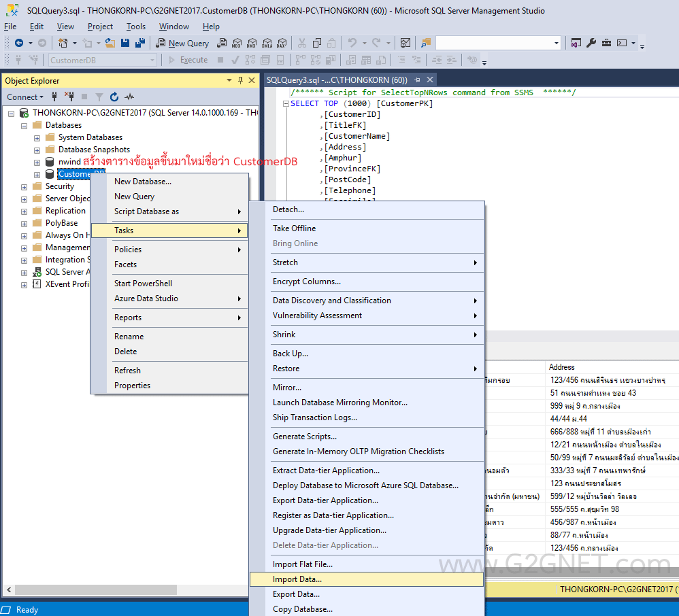Open an Analysis Services MDX query
Viewport: 679px width, 616px height.
pyautogui.click(x=237, y=43)
